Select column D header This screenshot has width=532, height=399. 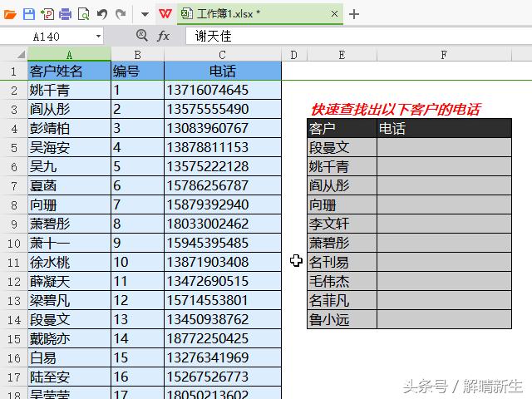point(293,55)
